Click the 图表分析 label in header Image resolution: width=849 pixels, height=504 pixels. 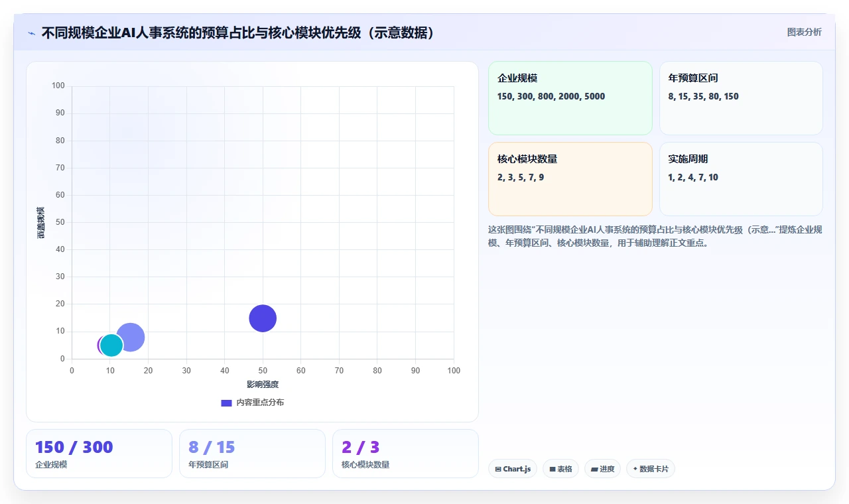(804, 32)
